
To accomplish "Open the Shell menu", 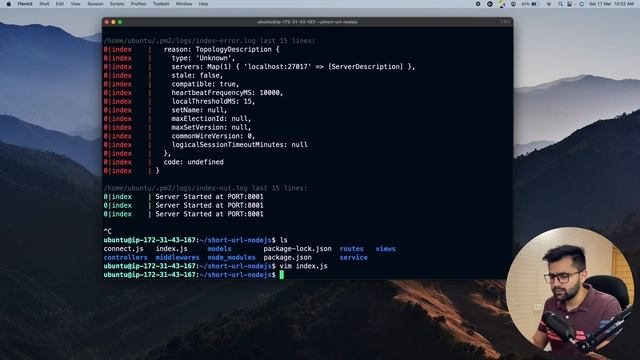I will coord(44,4).
